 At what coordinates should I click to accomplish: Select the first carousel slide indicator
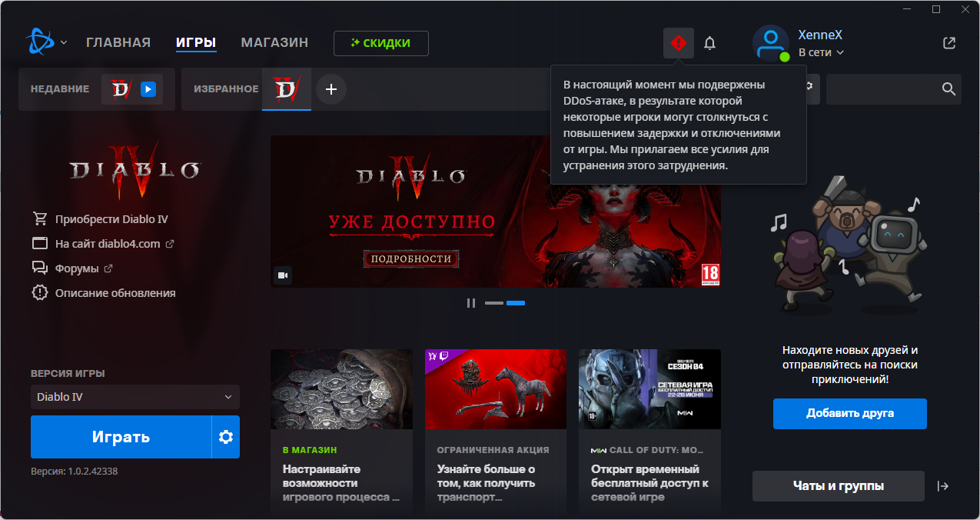click(494, 303)
